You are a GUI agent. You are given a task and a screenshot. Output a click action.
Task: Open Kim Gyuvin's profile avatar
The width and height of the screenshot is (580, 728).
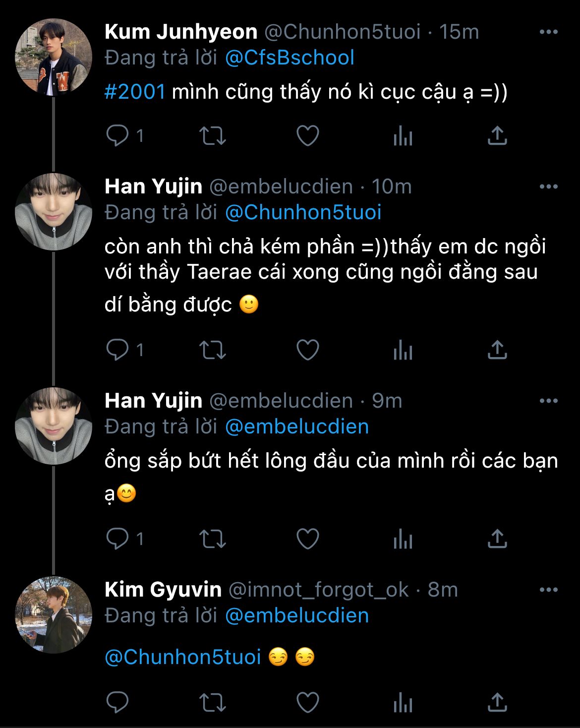54,615
